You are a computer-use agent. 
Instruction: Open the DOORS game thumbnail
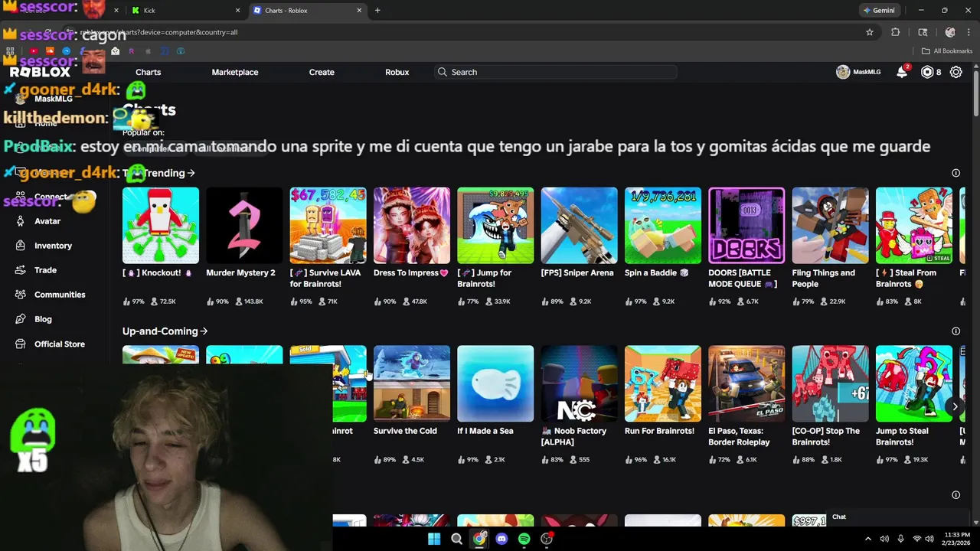746,226
